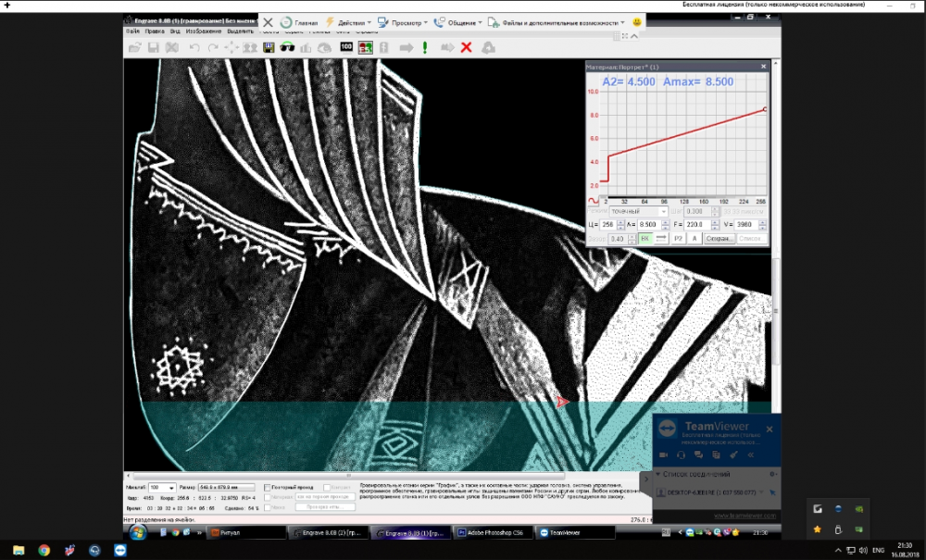The image size is (926, 560).
Task: Click the 'P2' button in material panel
Action: pos(678,238)
